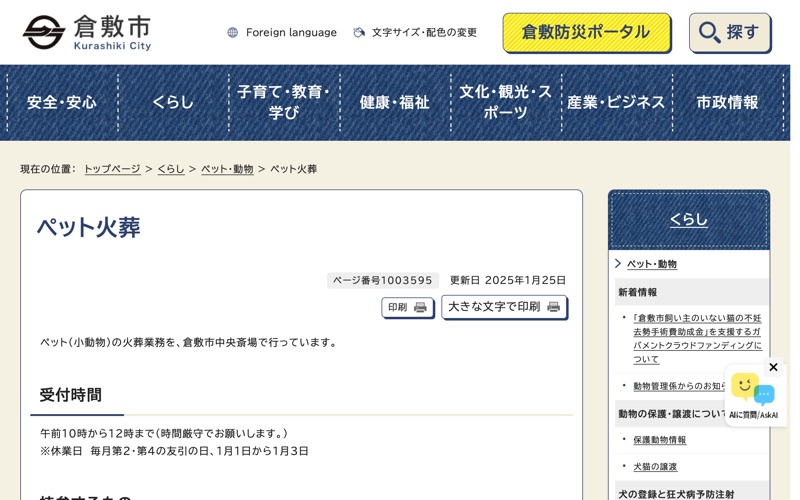Click the ペット(小動物)の火葬業務 intro sentence
800x500 pixels.
(189, 342)
